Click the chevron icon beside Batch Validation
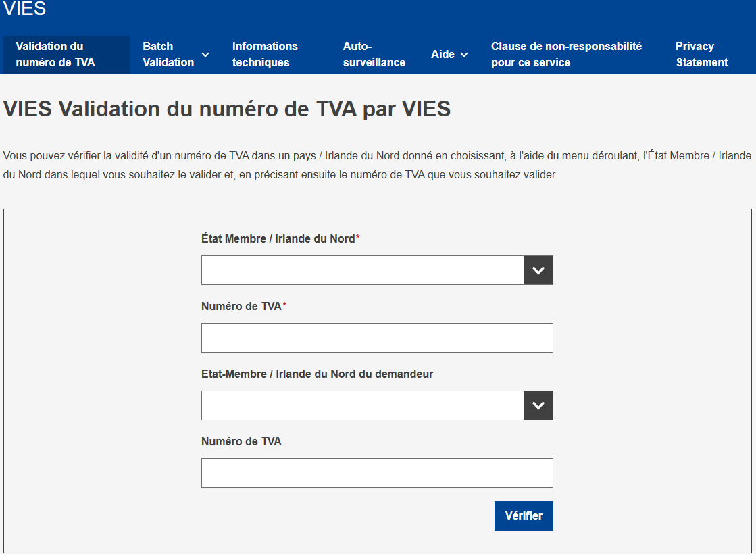The width and height of the screenshot is (756, 554). (x=205, y=55)
